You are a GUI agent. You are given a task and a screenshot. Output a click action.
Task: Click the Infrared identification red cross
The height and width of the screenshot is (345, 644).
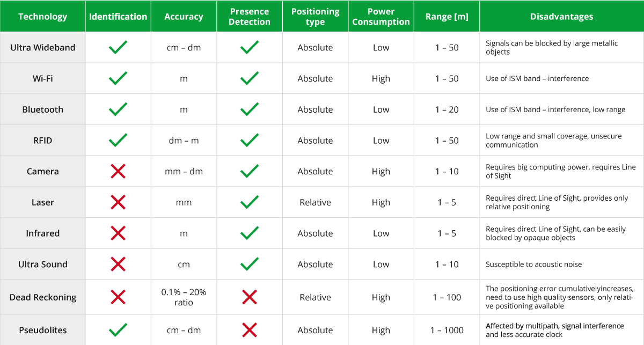coord(118,233)
